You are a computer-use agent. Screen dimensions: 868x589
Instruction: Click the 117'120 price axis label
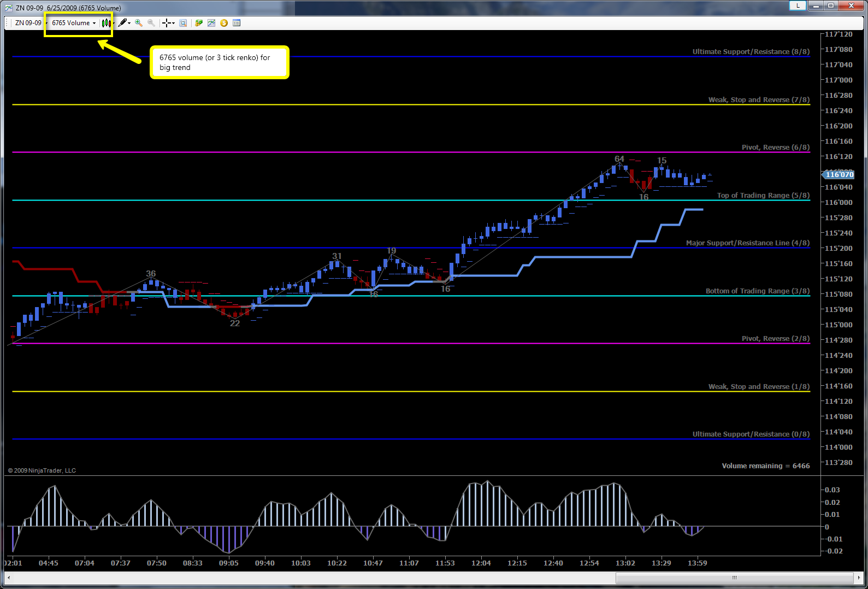click(839, 34)
